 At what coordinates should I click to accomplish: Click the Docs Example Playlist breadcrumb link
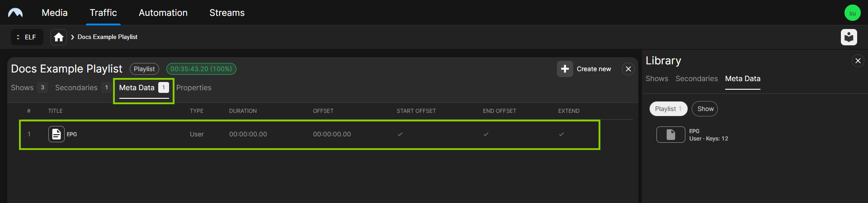click(x=107, y=37)
